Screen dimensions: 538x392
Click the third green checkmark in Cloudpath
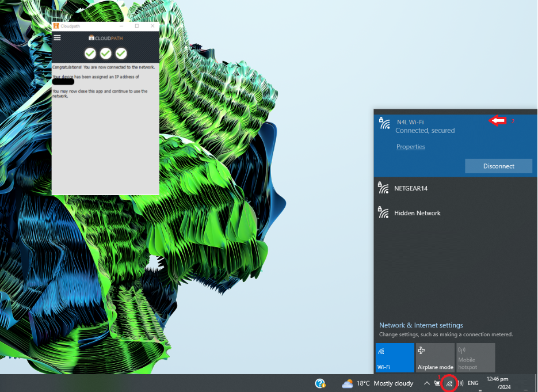[x=121, y=53]
